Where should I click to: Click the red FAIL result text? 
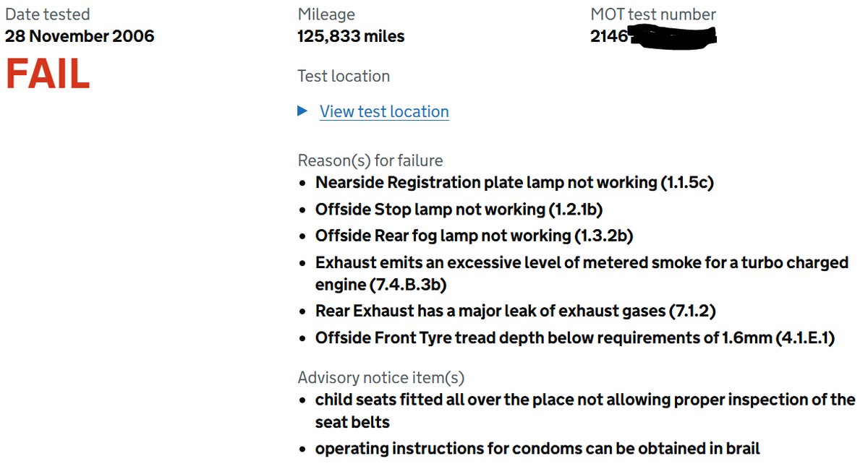(x=48, y=74)
